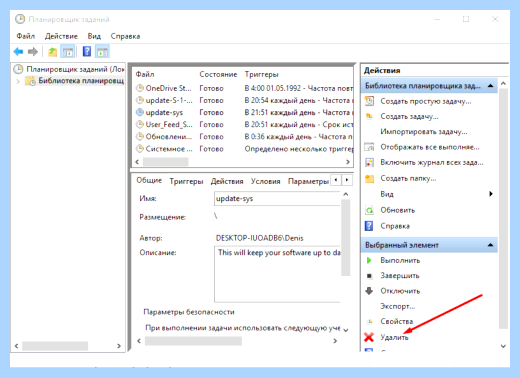Click the Task Scheduler title bar clock icon

(20, 19)
